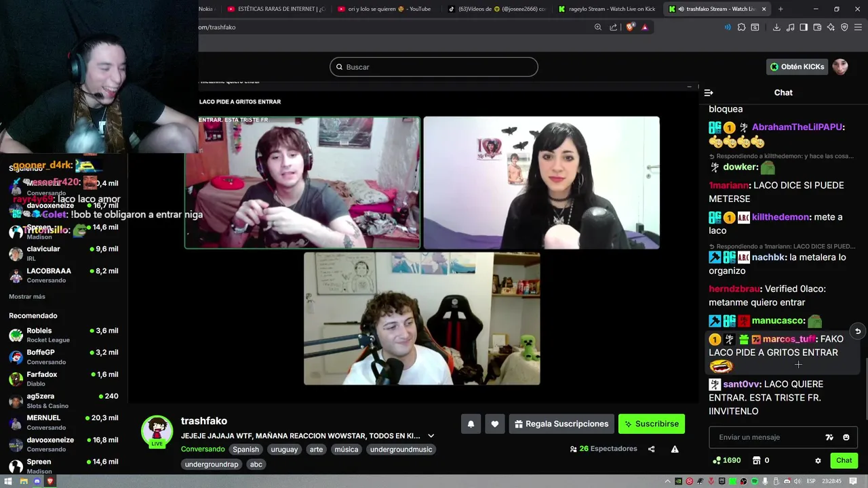Open the Brave Leo AI sparkle icon
This screenshot has height=488, width=868.
point(831,27)
